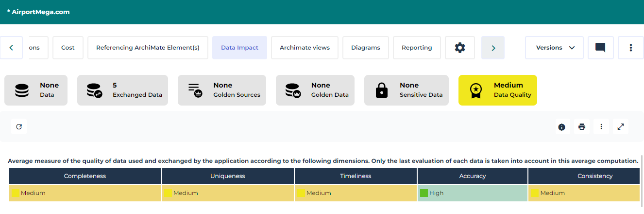This screenshot has height=214, width=644.
Task: Open the Versions dropdown
Action: click(555, 48)
